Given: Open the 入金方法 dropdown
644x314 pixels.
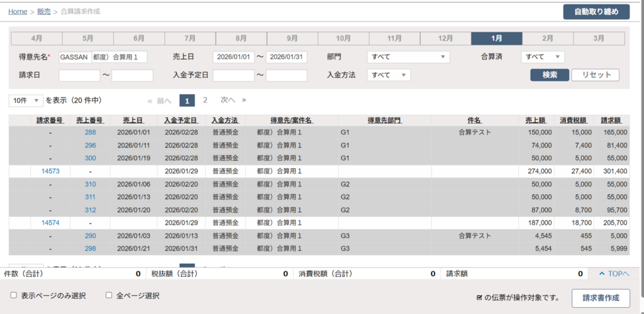Looking at the screenshot, I should coord(389,75).
